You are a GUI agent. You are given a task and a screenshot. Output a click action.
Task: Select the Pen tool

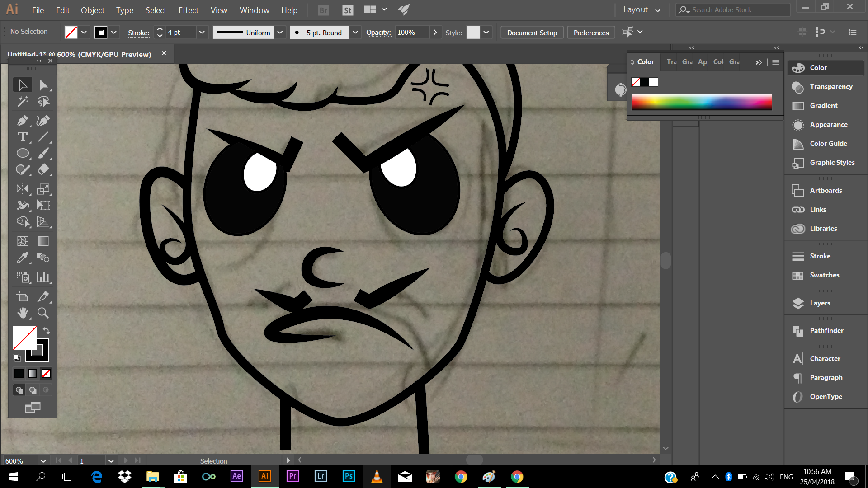coord(22,121)
